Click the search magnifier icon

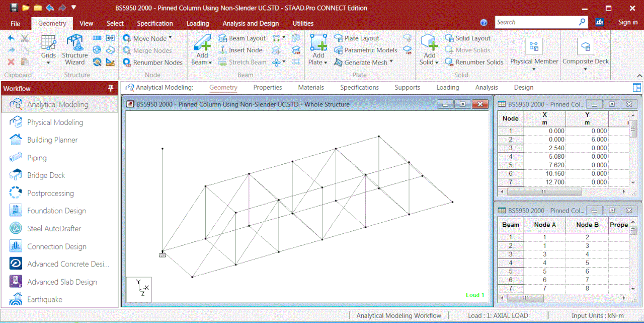pos(583,22)
